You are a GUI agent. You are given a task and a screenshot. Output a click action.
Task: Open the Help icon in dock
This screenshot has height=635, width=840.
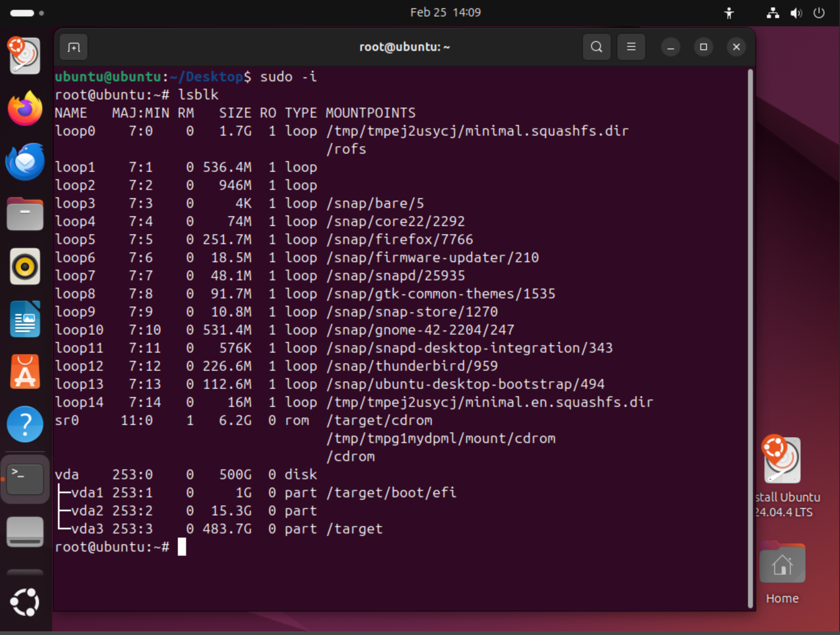(25, 425)
